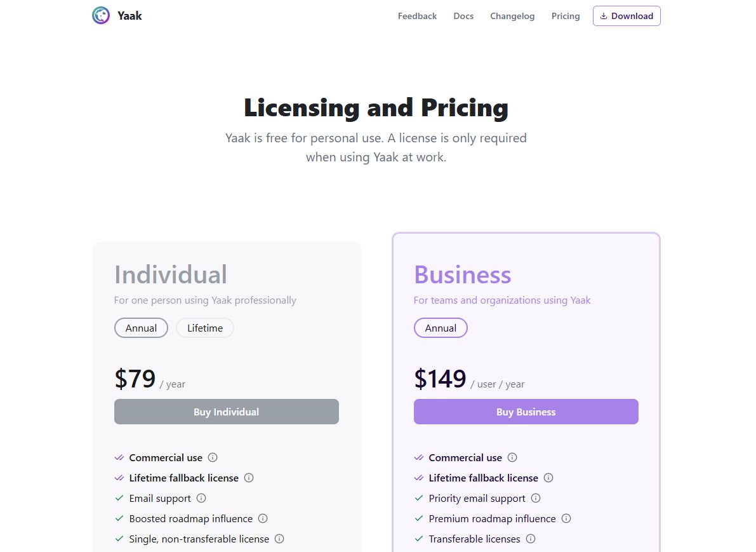Select Annual billing for the Business plan
The height and width of the screenshot is (552, 756).
click(x=441, y=328)
